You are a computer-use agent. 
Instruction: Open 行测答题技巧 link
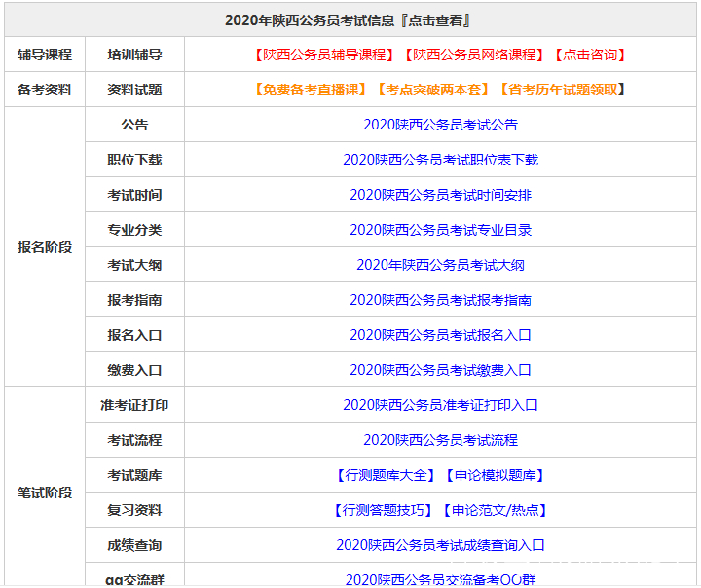[x=383, y=510]
